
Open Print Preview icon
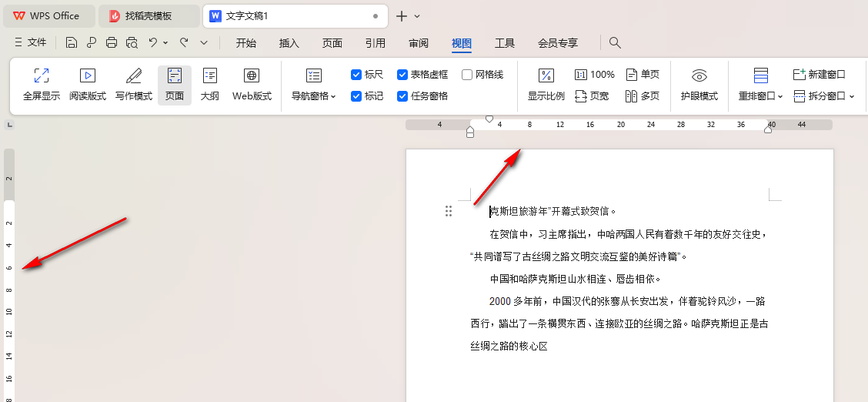point(132,42)
